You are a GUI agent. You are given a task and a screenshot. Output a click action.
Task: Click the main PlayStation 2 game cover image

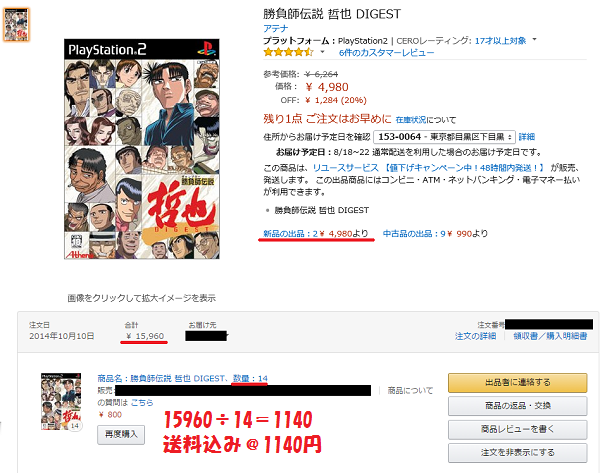pyautogui.click(x=142, y=149)
